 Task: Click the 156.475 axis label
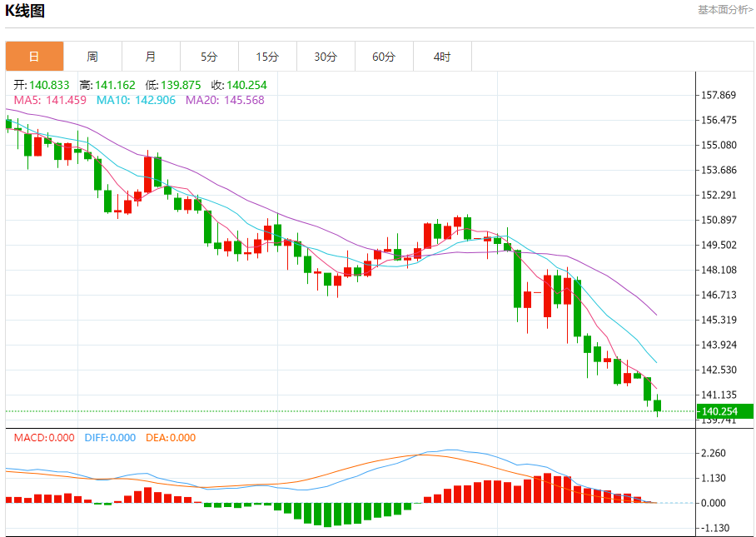[x=719, y=120]
